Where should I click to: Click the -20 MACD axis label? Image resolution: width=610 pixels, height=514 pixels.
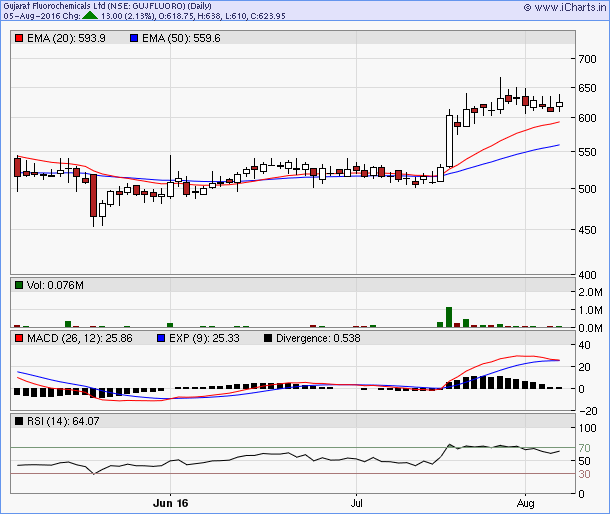coord(587,411)
